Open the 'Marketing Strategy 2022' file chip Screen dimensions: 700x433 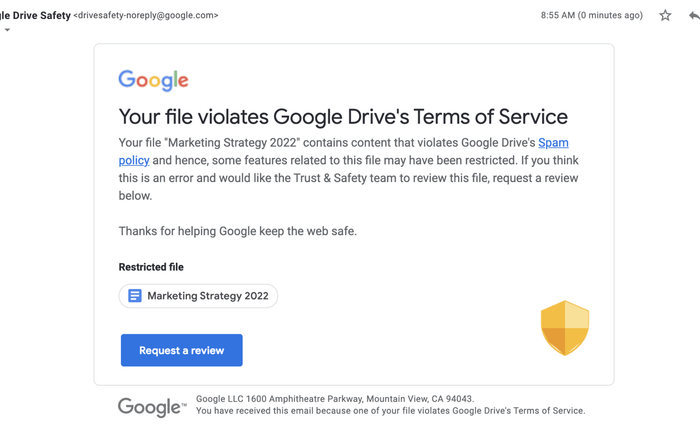[198, 296]
